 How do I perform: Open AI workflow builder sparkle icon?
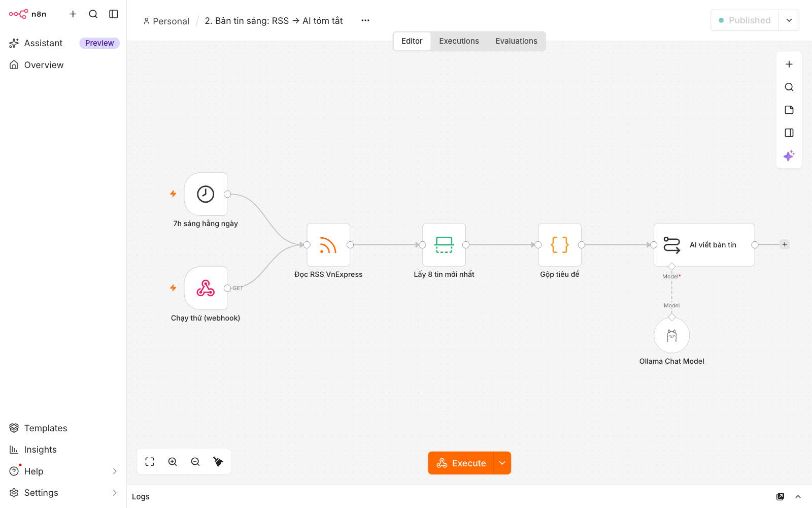(789, 155)
